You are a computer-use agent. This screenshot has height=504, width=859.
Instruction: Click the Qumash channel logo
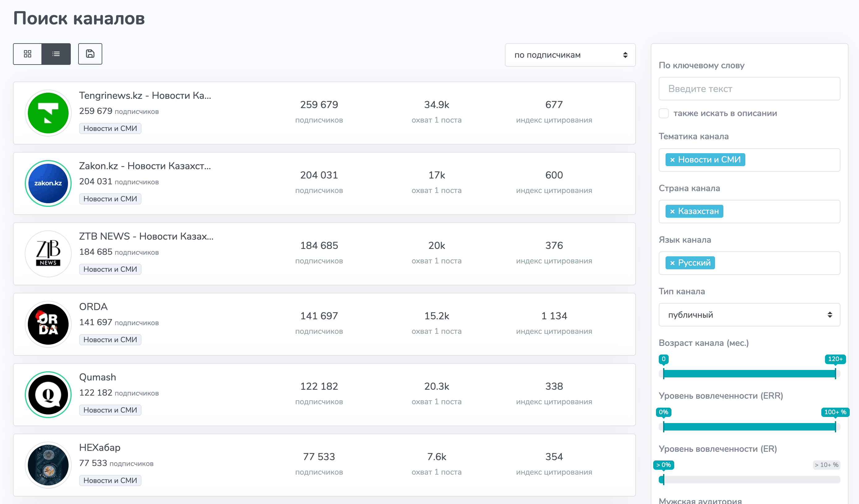point(48,395)
